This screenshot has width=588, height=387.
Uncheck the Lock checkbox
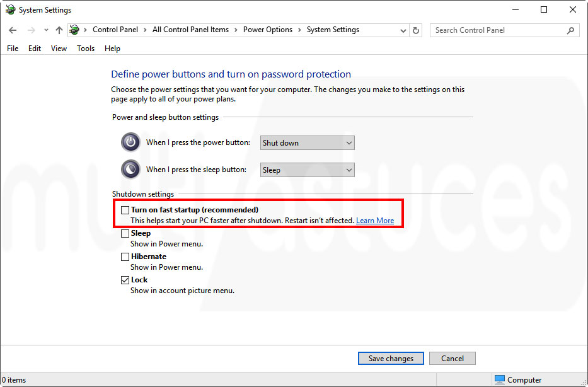pyautogui.click(x=125, y=280)
